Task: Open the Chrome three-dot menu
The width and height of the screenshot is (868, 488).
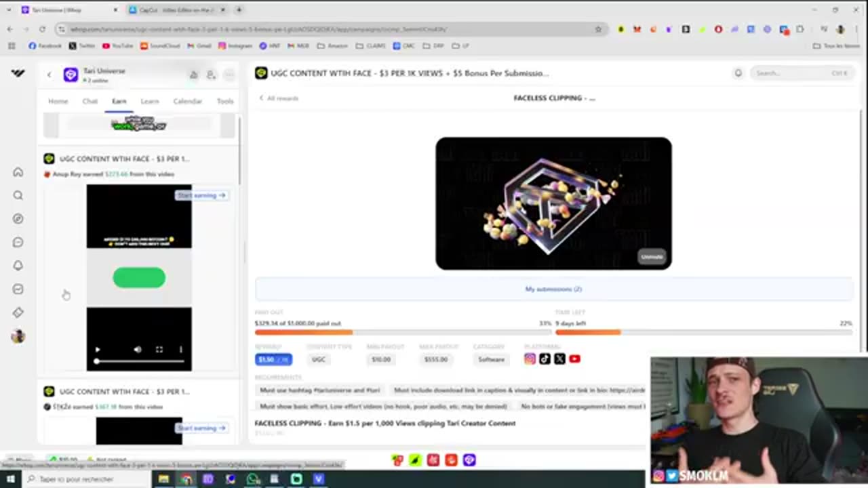Action: coord(856,29)
